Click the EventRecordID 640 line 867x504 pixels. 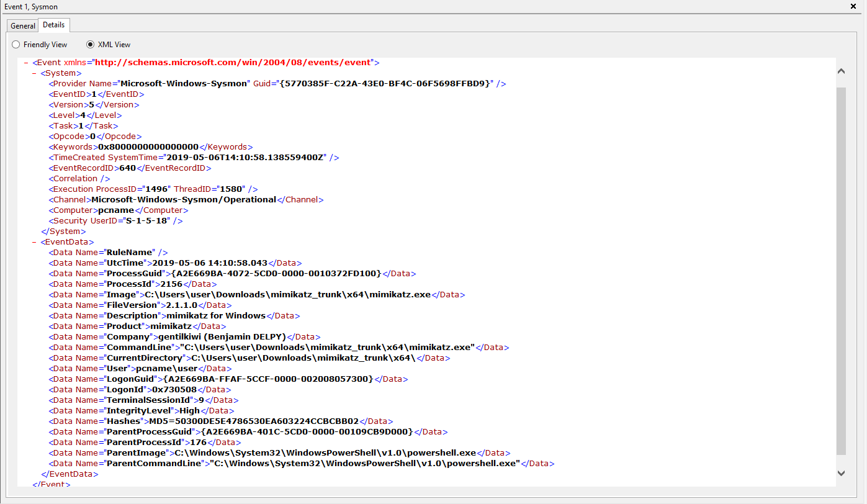click(130, 168)
